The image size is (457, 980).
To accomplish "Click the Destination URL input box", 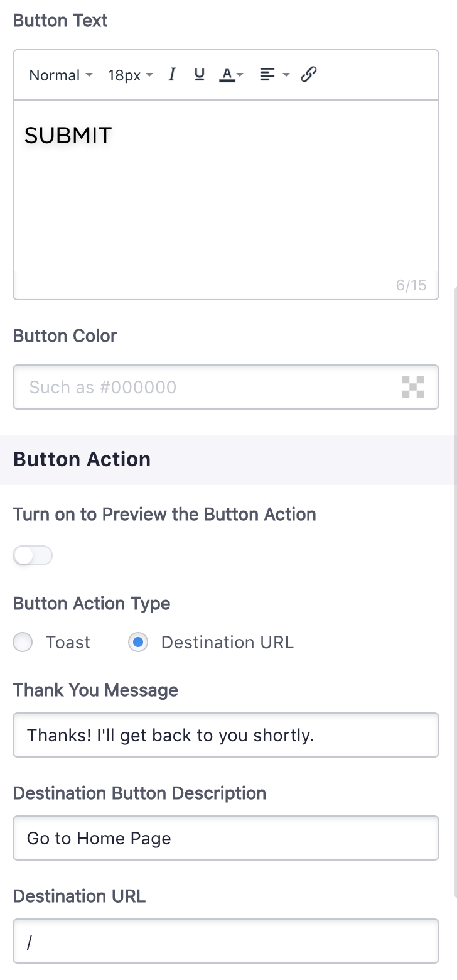I will coord(226,941).
